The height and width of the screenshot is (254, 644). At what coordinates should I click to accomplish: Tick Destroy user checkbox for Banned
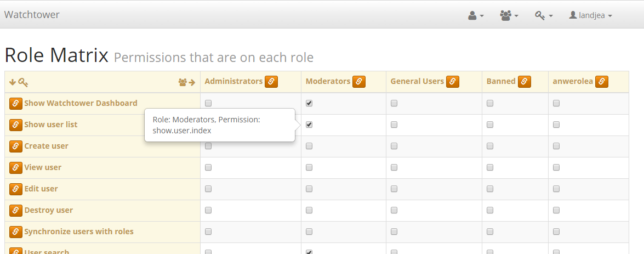coord(490,210)
